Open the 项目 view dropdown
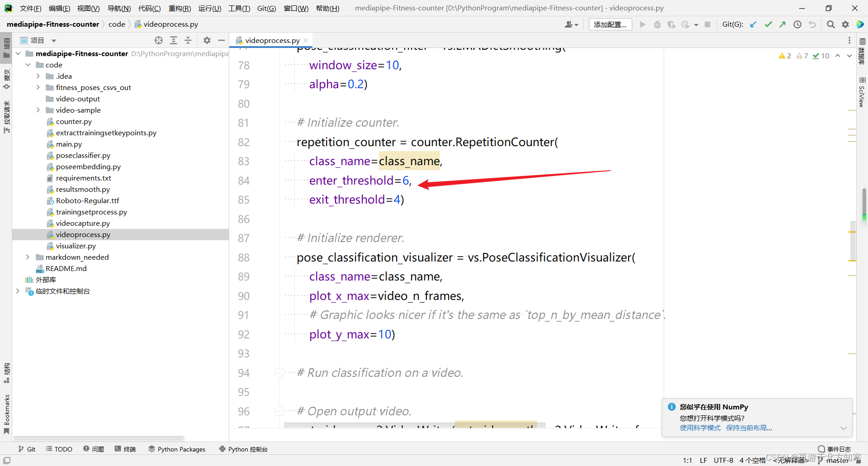The image size is (868, 466). click(x=54, y=41)
